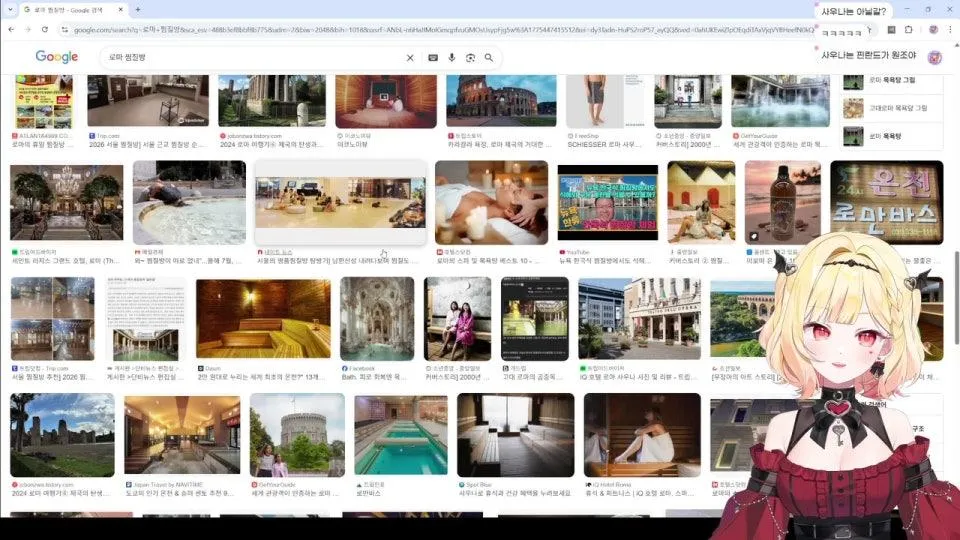Clear the search box with the X icon

410,58
